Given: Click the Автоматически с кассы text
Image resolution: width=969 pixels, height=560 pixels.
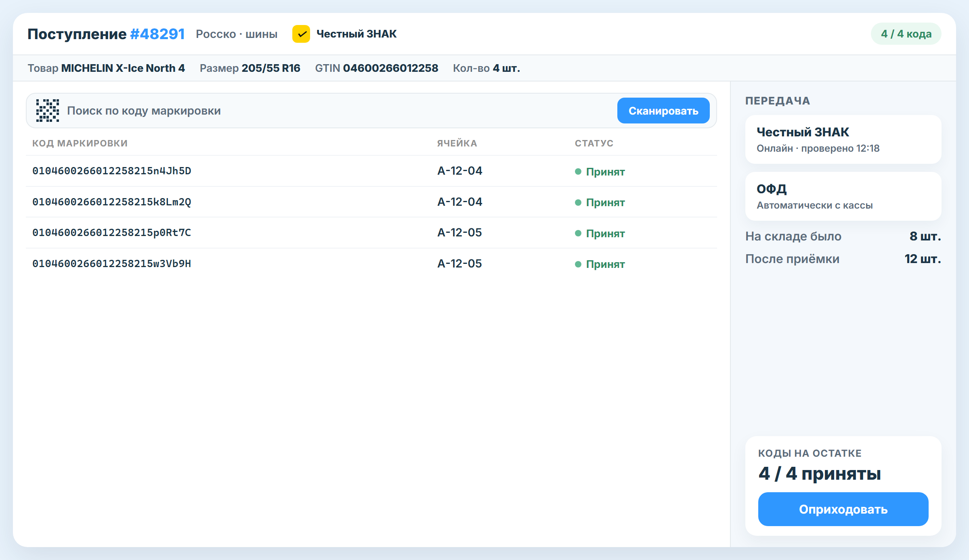Looking at the screenshot, I should coord(815,205).
